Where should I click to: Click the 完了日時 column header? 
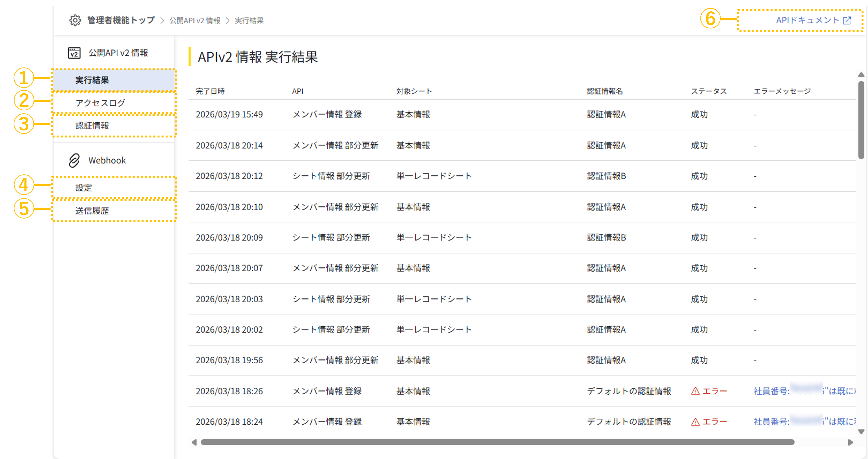(x=210, y=91)
